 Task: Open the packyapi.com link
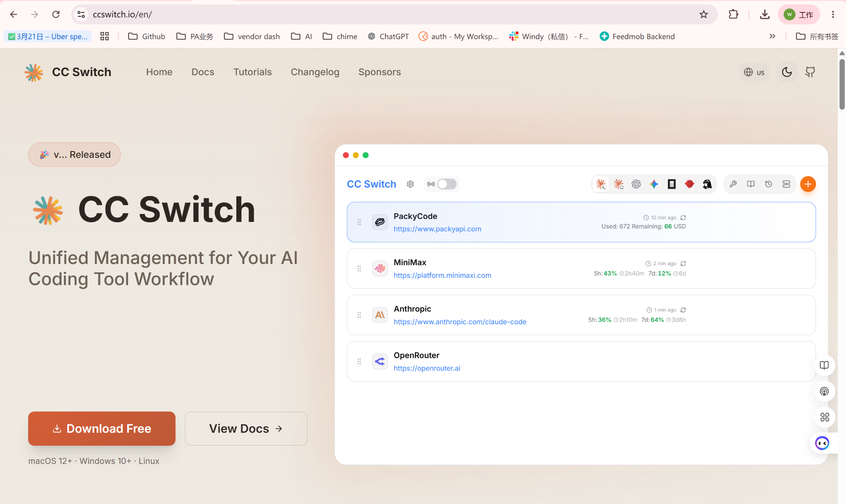pos(437,229)
